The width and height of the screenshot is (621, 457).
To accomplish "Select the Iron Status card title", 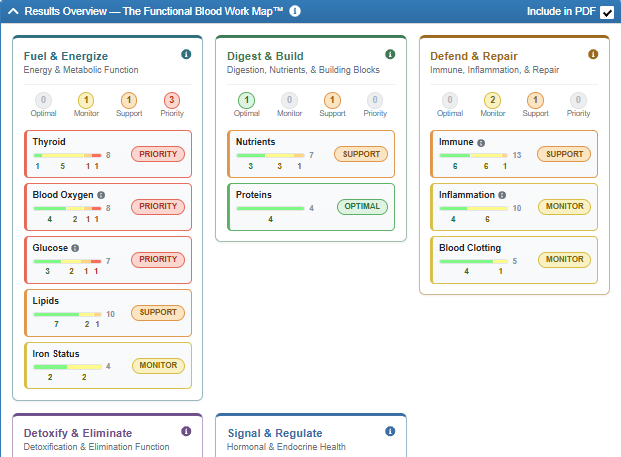I will [56, 354].
